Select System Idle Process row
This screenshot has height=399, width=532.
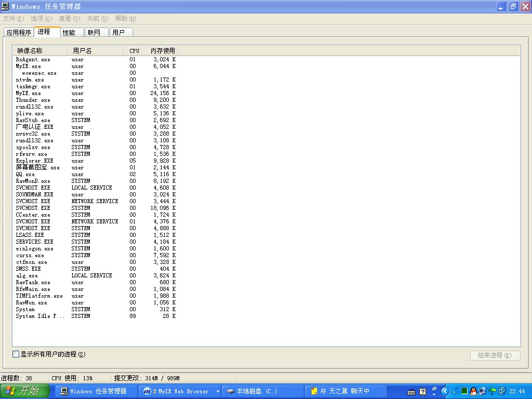tap(96, 316)
